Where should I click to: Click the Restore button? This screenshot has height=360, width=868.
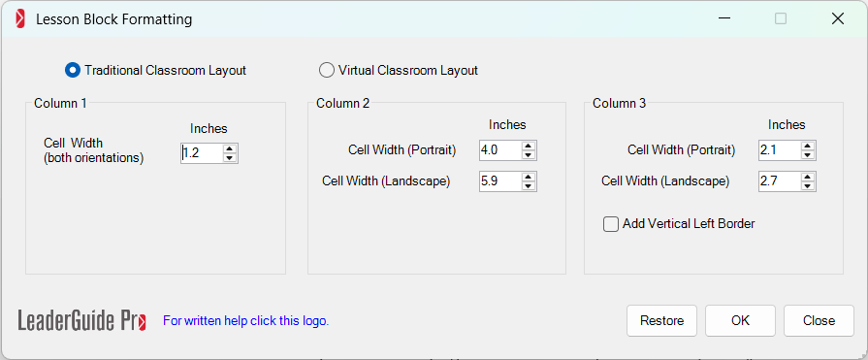coord(661,320)
